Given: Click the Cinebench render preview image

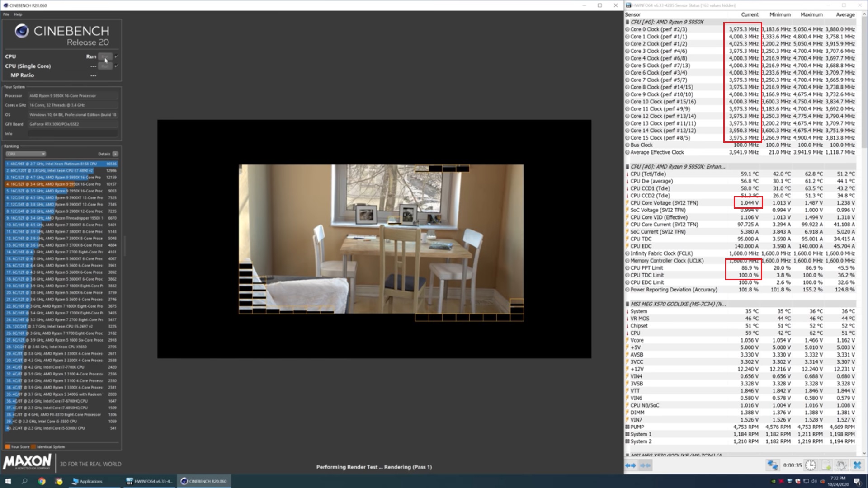Looking at the screenshot, I should tap(381, 239).
